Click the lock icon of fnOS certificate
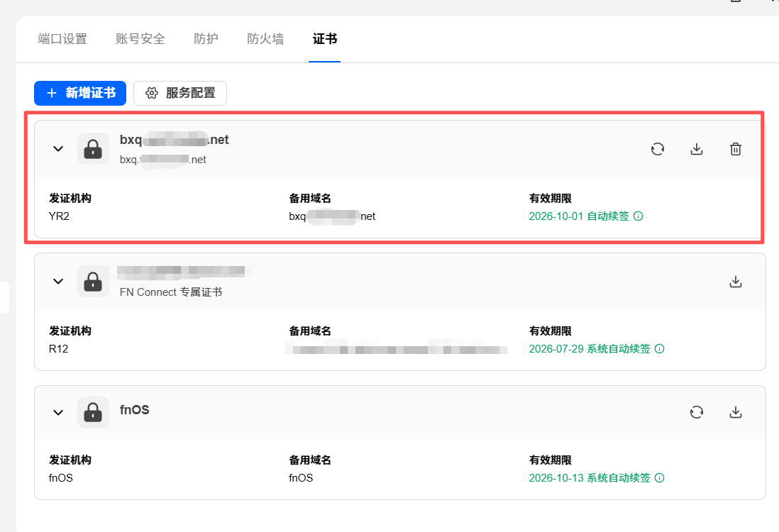779x532 pixels. pyautogui.click(x=93, y=412)
